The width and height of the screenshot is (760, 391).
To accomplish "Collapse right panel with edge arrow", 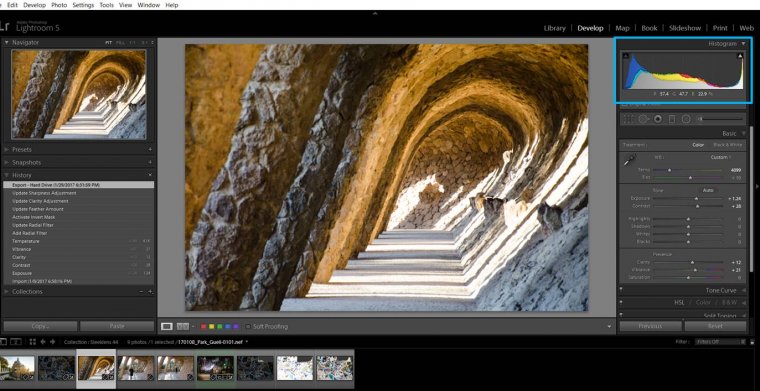I will click(x=757, y=187).
